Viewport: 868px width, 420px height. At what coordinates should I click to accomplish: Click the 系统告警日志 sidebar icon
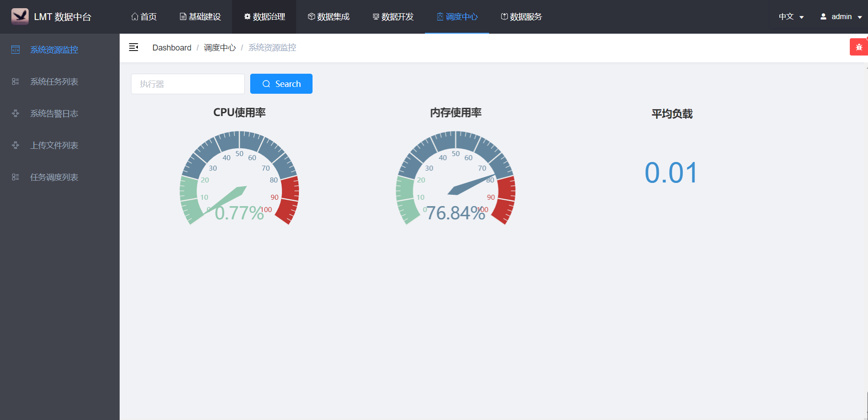click(x=15, y=113)
